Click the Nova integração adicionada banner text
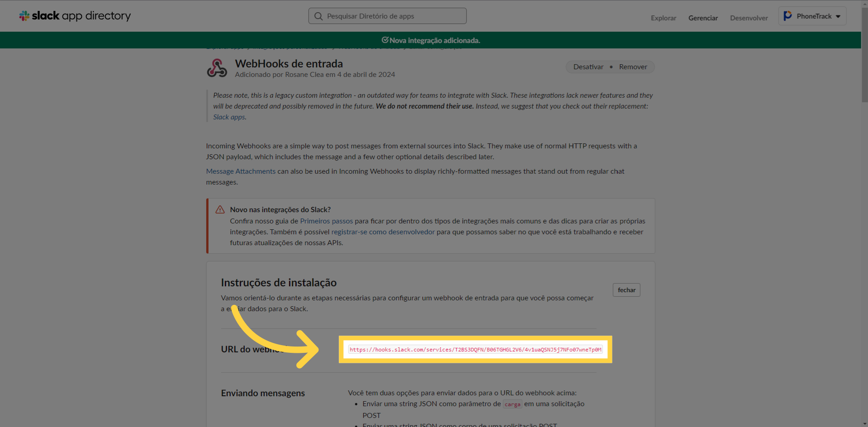This screenshot has width=868, height=427. [x=435, y=40]
